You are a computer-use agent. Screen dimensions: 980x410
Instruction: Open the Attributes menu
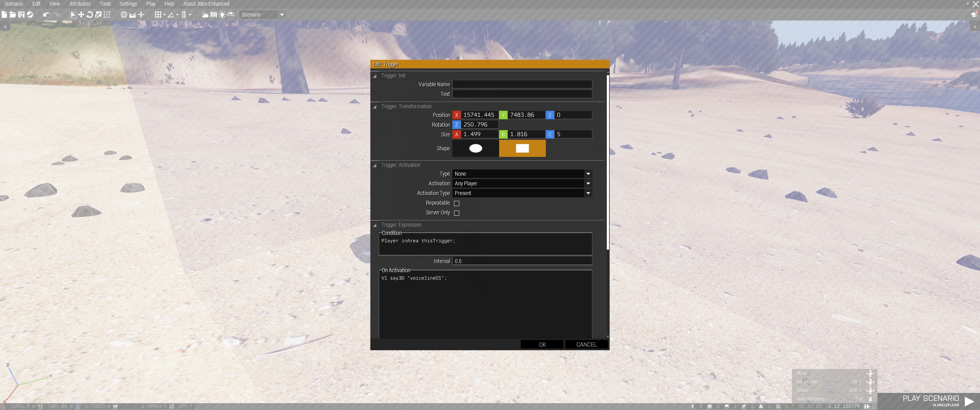[80, 4]
